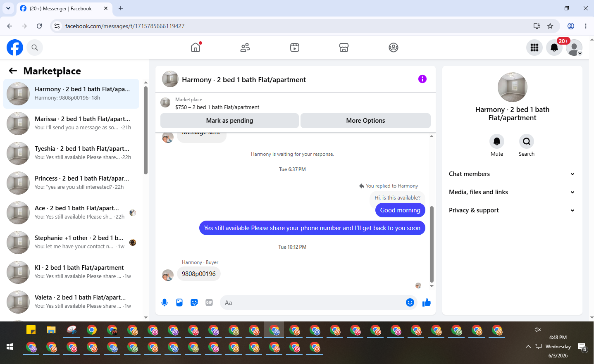
Task: Click the microphone voice clip icon
Action: coord(165,302)
